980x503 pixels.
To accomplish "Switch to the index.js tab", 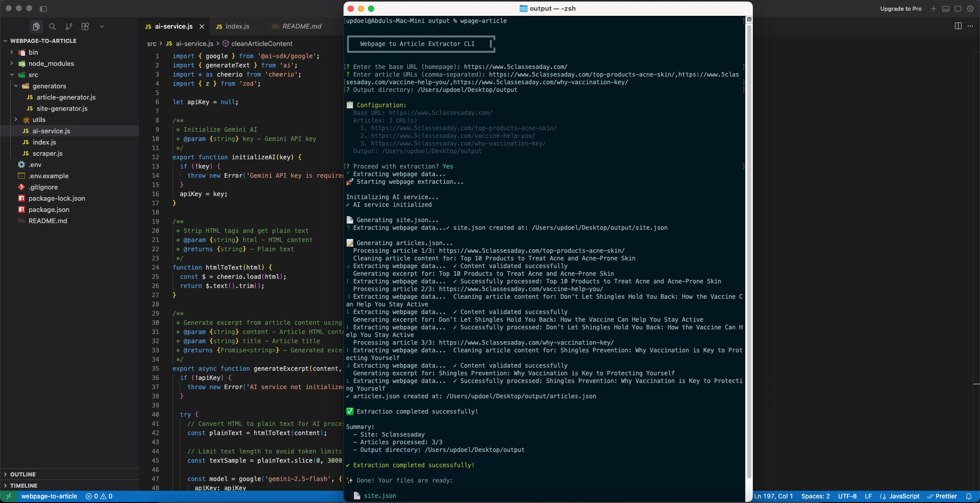I will click(x=237, y=26).
